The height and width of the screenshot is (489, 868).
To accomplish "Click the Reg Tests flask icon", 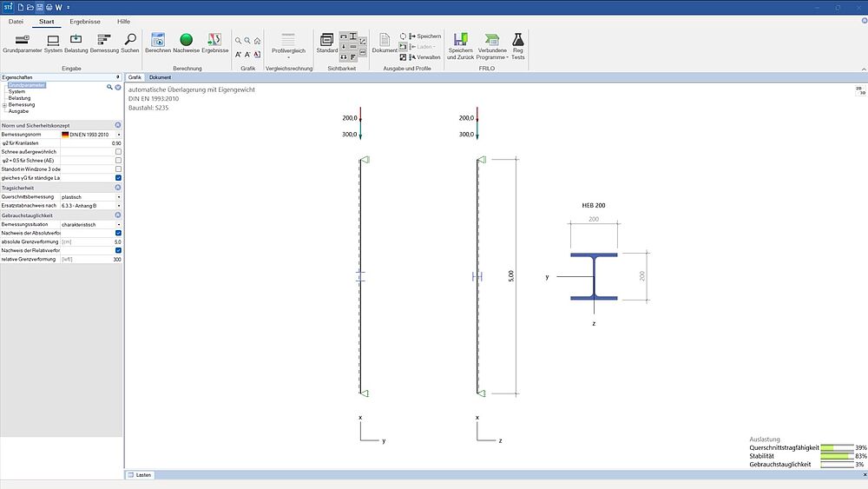I will (x=518, y=41).
